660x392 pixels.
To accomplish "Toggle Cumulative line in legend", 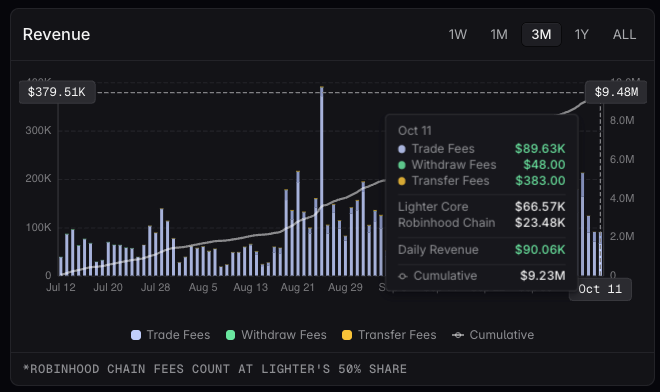I will point(493,335).
